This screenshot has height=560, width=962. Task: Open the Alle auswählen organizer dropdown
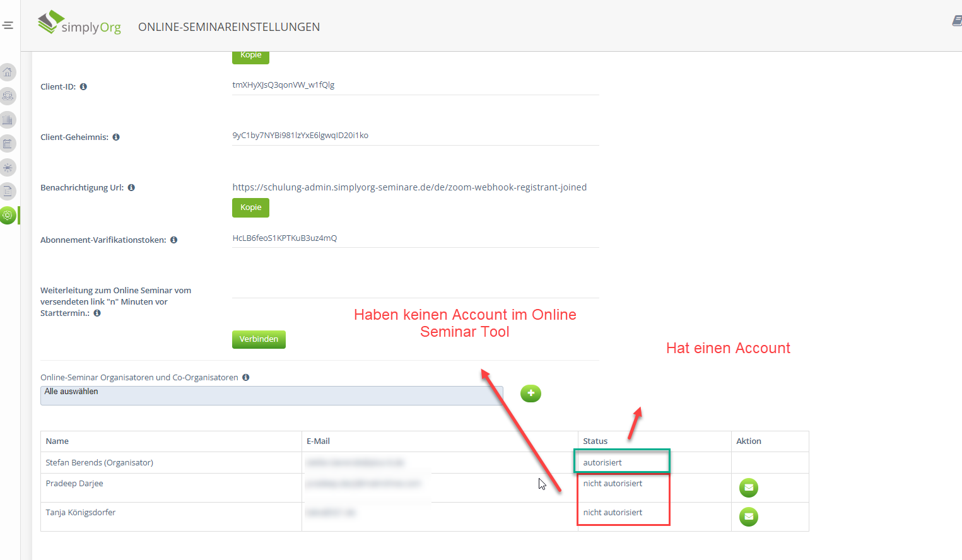271,395
